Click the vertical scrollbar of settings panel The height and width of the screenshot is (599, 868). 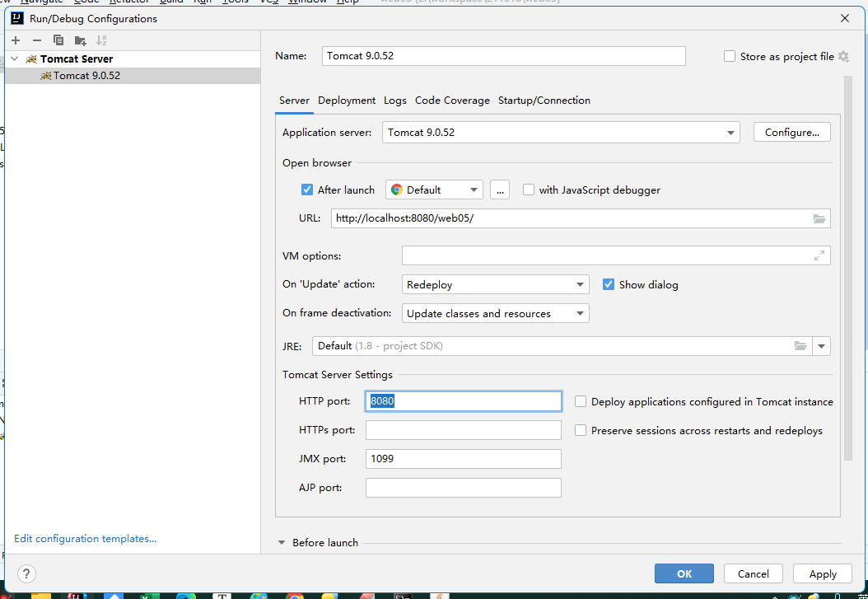click(848, 269)
